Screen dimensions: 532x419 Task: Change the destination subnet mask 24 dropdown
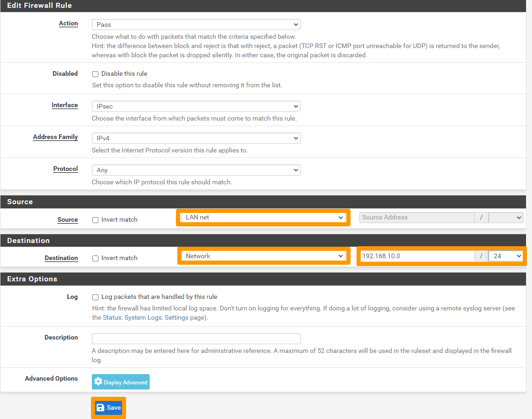506,256
